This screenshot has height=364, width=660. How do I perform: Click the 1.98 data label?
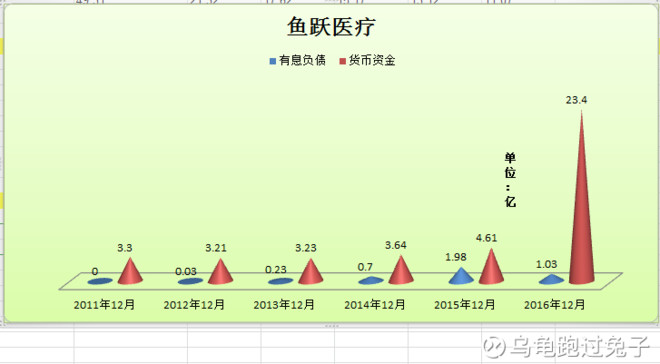click(455, 257)
